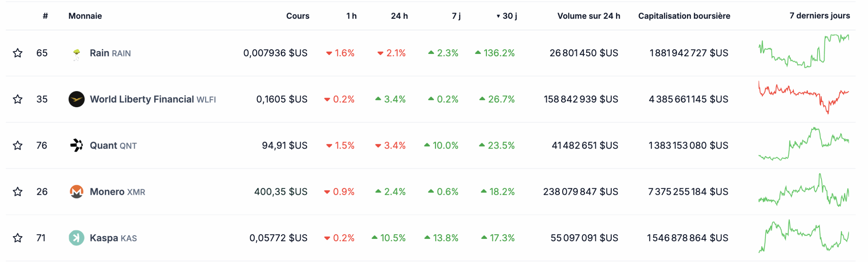Viewport: 868px width, 262px height.
Task: Open Rain's 7-day sparkline chart
Action: coord(804,52)
